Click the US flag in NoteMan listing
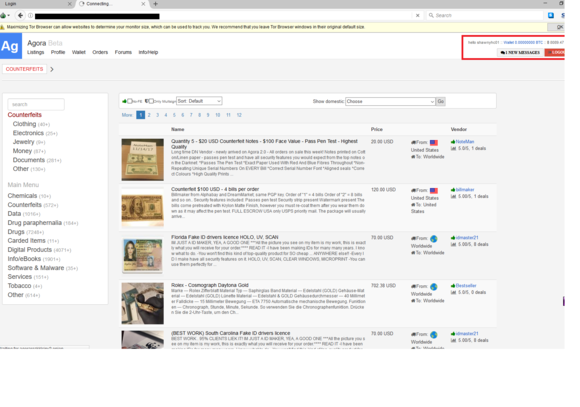Viewport: 580px width, 407px height. click(x=434, y=143)
